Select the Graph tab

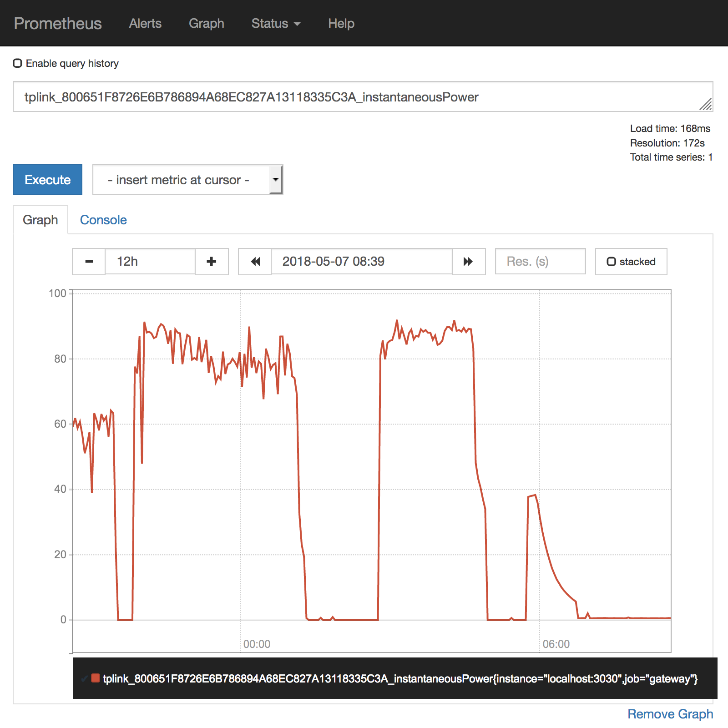coord(40,220)
